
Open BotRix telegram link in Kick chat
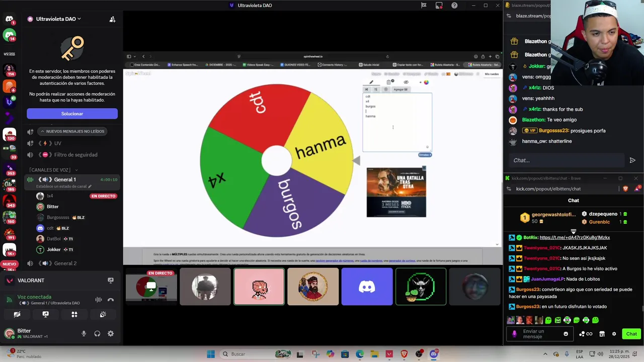575,237
